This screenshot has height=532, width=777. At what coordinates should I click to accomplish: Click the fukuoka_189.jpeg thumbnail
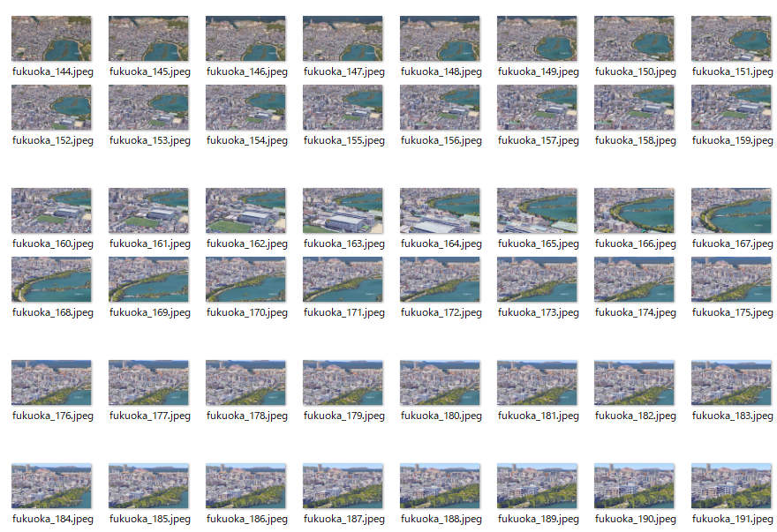(537, 486)
